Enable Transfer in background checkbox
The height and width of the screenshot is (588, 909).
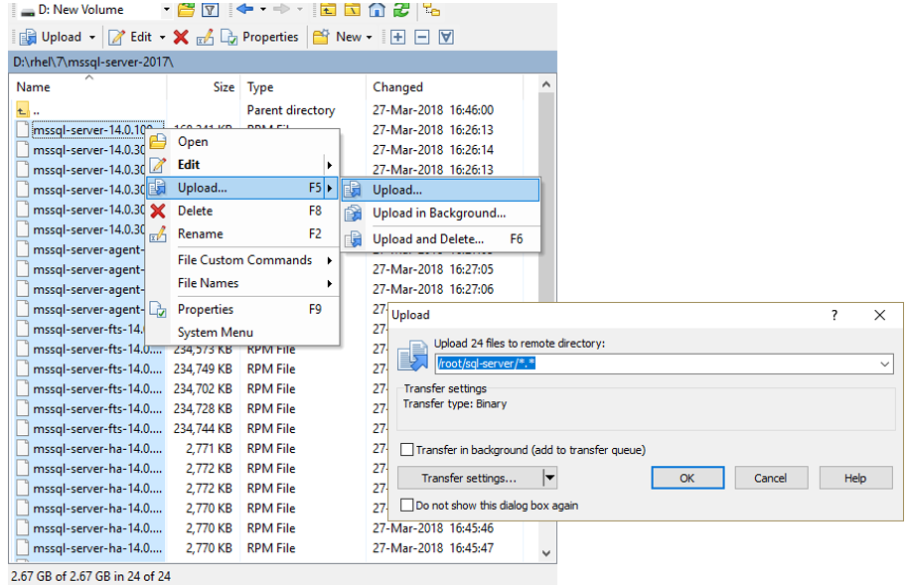point(406,450)
